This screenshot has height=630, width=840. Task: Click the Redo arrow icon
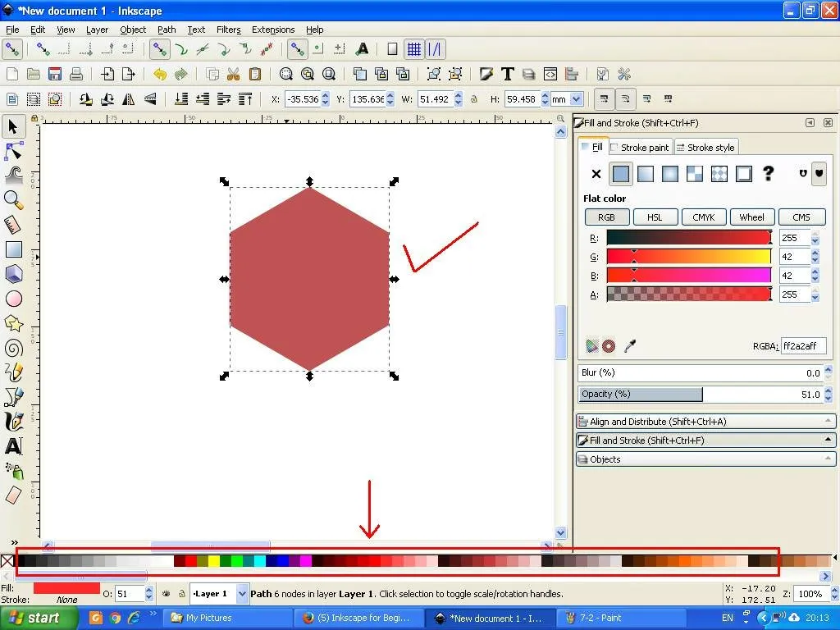(181, 74)
